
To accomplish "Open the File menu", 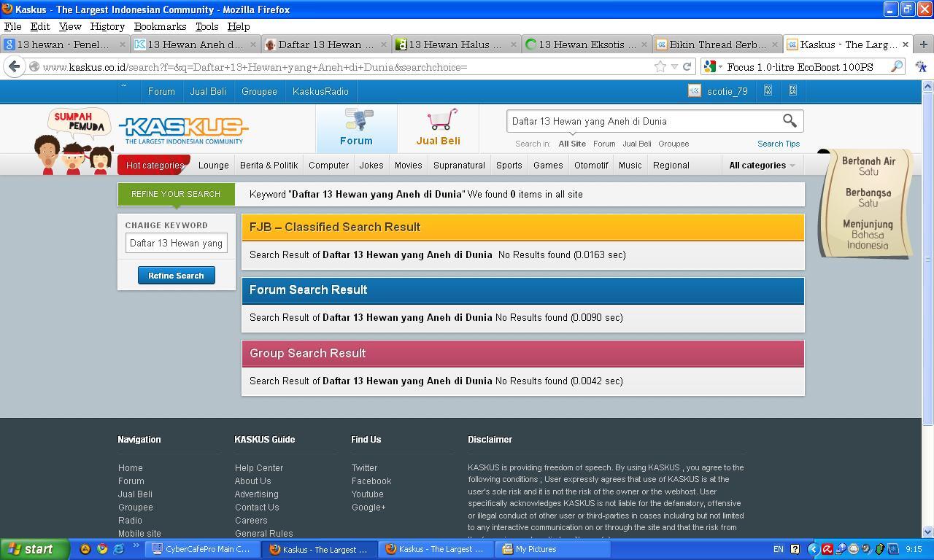I will (12, 26).
